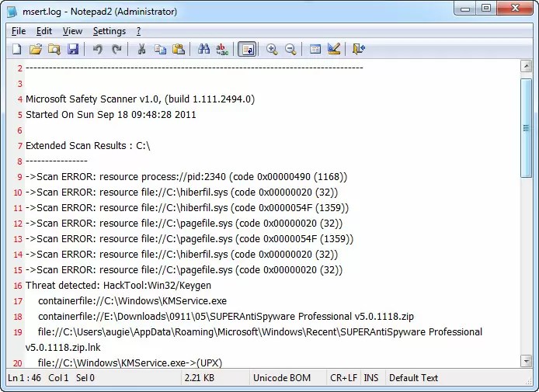The image size is (539, 392).
Task: Click the Copy icon in toolbar
Action: tap(160, 49)
